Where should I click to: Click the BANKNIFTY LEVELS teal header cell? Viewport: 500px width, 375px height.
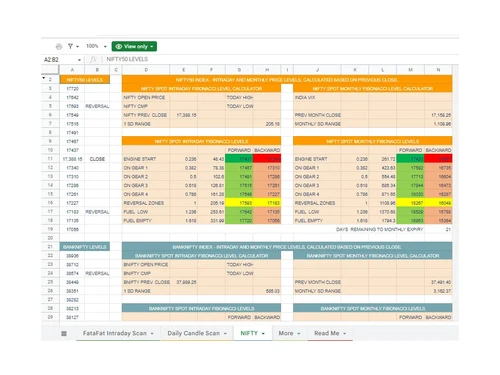click(x=85, y=247)
